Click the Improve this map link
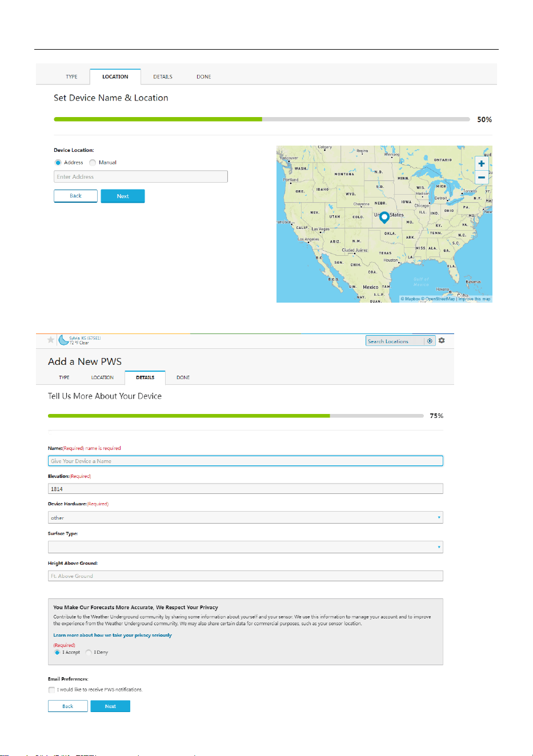This screenshot has height=756, width=533. [x=474, y=299]
